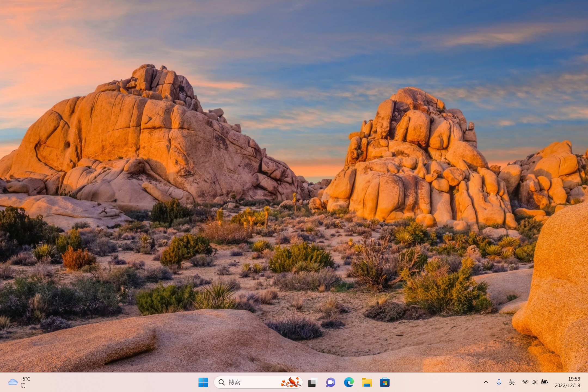
Task: Open Task View for virtual desktops
Action: pos(313,382)
